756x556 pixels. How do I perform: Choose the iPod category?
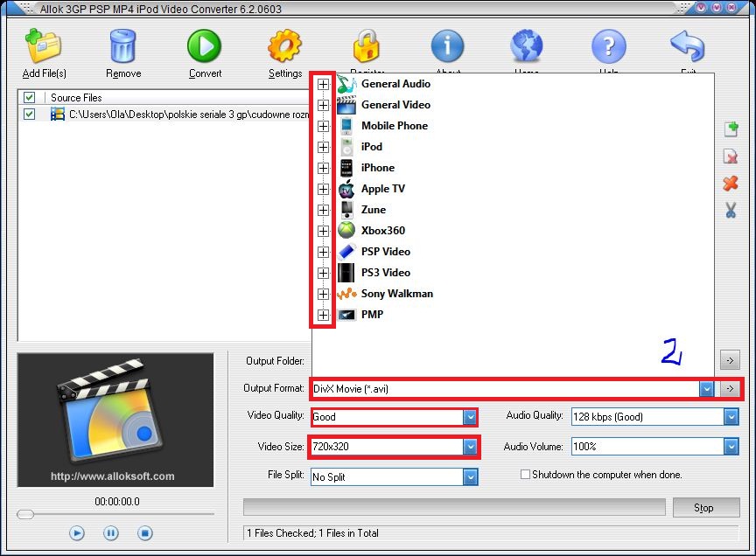(371, 147)
